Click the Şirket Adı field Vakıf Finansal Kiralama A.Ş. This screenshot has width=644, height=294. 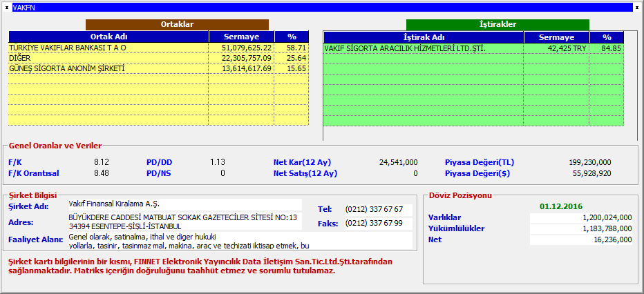click(184, 204)
